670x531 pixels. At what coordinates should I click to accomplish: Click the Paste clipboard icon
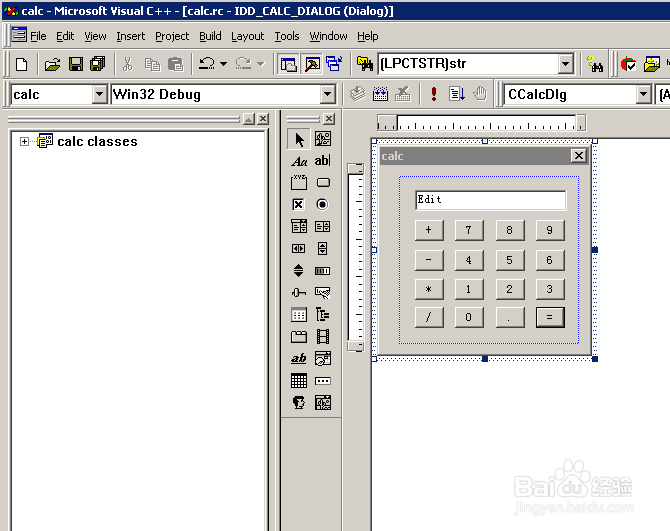click(x=175, y=65)
